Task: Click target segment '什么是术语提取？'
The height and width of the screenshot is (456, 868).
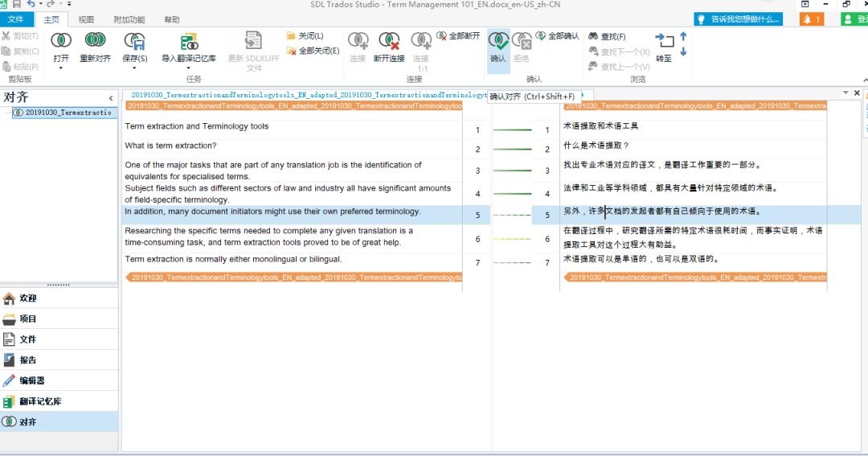Action: click(596, 146)
